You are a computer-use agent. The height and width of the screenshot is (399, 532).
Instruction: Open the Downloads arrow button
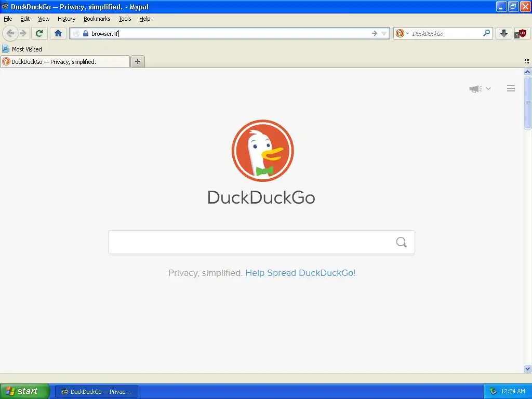(504, 33)
